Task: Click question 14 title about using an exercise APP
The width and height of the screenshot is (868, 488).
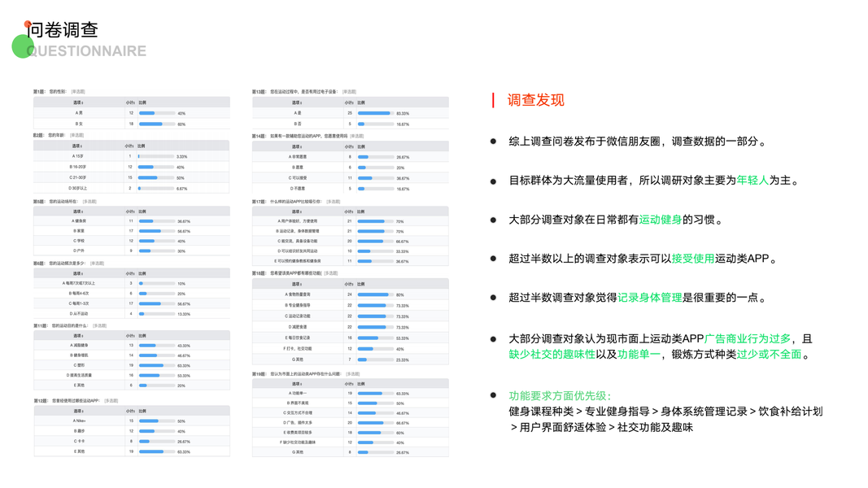Action: [308, 136]
